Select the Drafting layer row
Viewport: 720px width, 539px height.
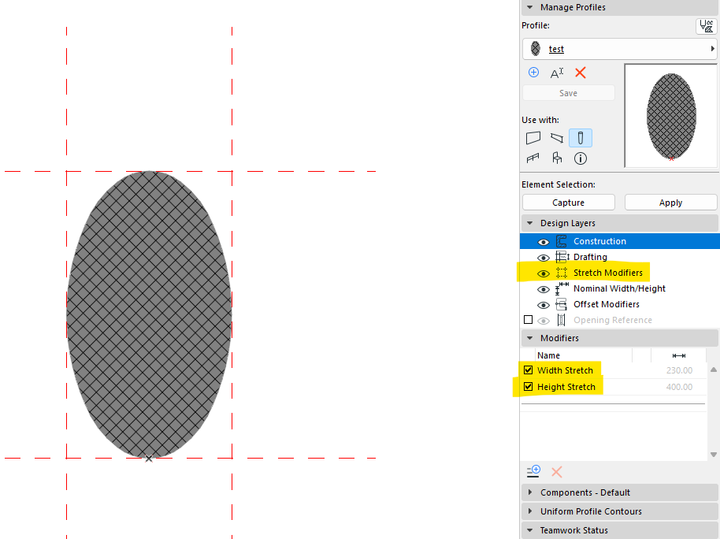click(x=619, y=257)
